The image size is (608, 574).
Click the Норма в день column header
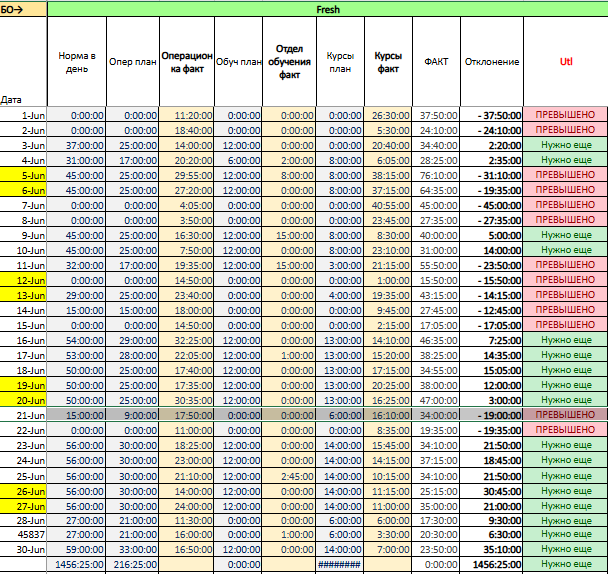point(77,62)
